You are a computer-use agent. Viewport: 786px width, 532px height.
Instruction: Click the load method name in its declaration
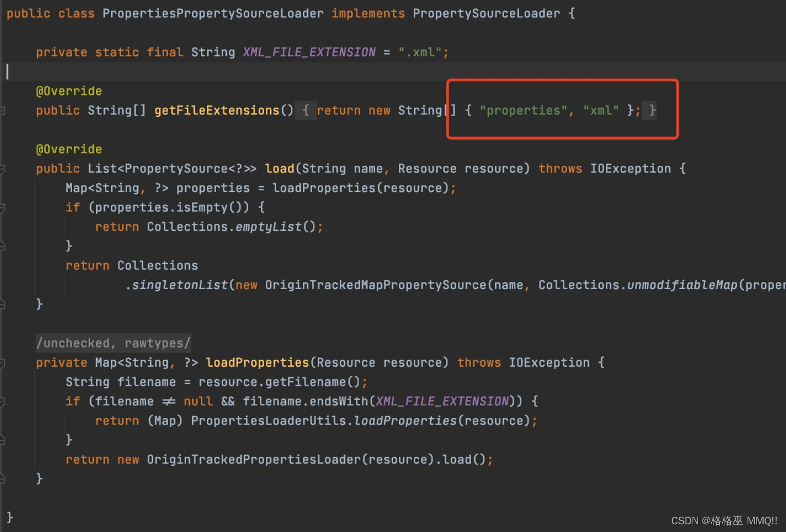(x=279, y=169)
